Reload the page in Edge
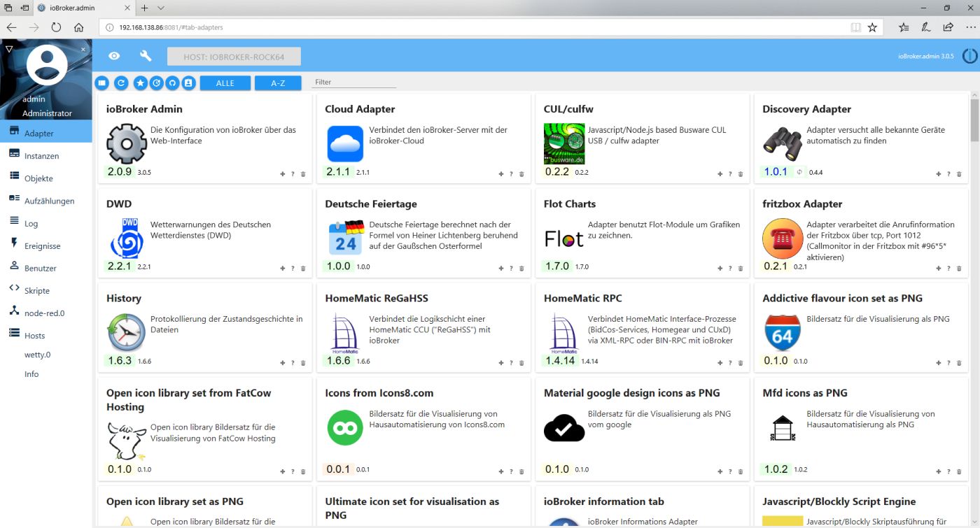 (56, 27)
